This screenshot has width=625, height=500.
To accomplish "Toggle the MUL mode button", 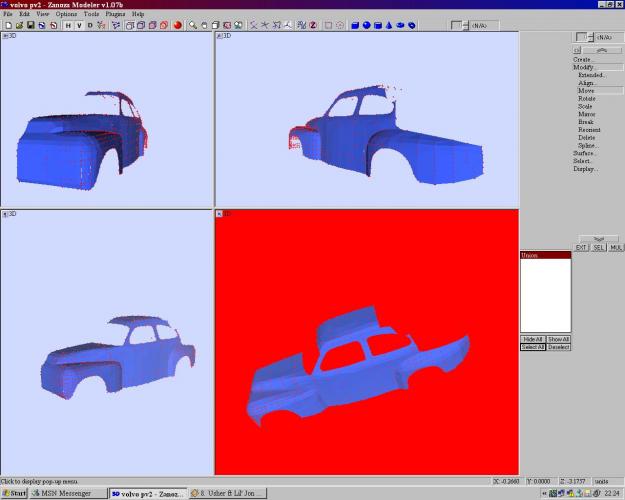I will 615,247.
